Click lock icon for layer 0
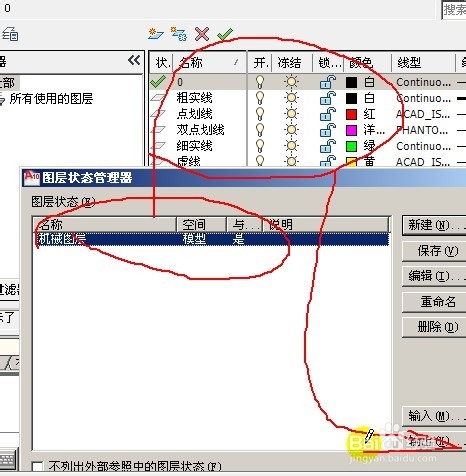The width and height of the screenshot is (466, 476). (328, 82)
